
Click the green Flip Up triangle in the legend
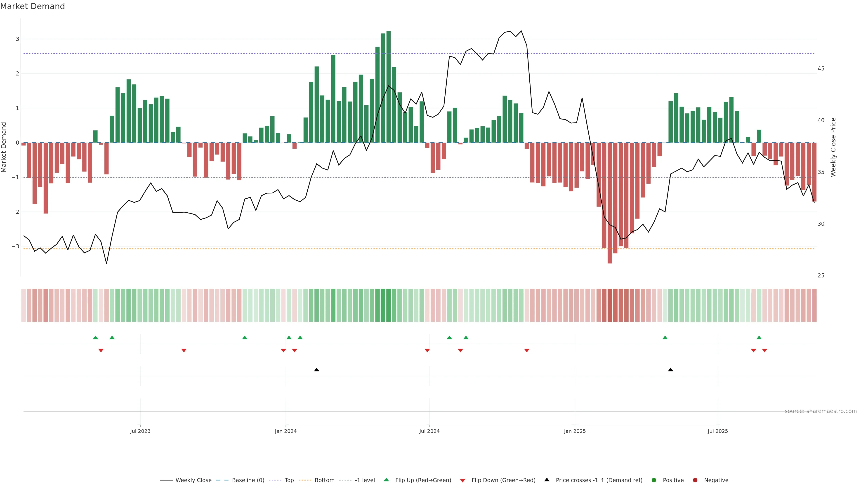coord(386,480)
